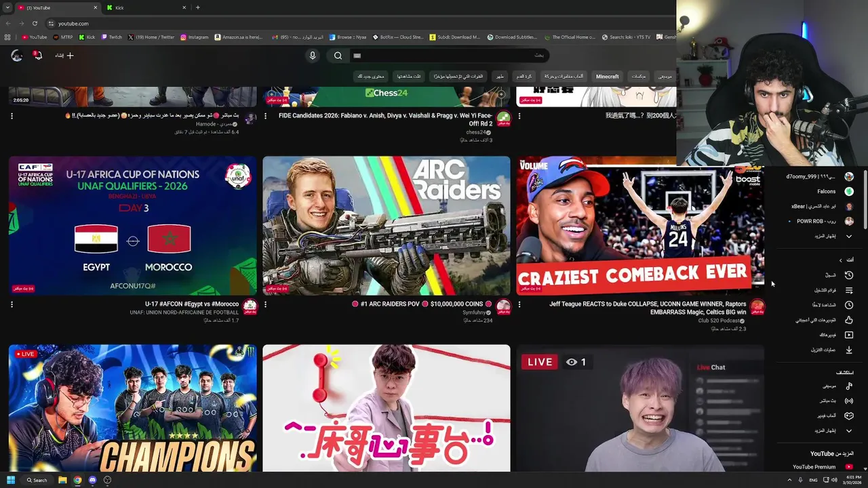The width and height of the screenshot is (868, 488).
Task: Open the tab search dropdown arrow
Action: (7, 7)
